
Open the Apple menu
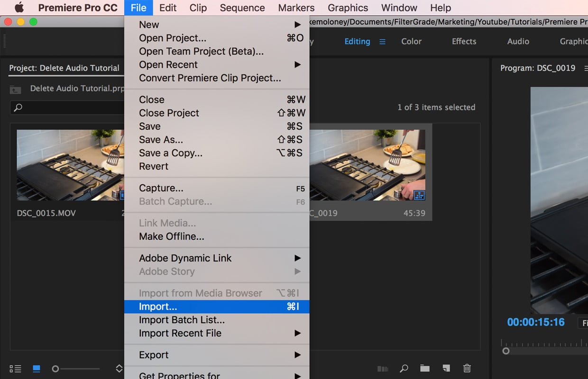pos(18,8)
